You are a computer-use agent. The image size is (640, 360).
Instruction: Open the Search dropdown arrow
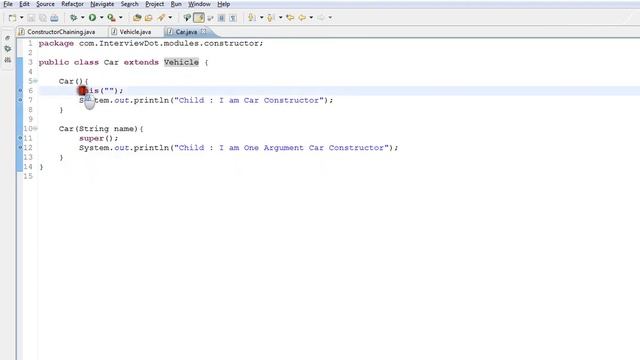click(170, 18)
